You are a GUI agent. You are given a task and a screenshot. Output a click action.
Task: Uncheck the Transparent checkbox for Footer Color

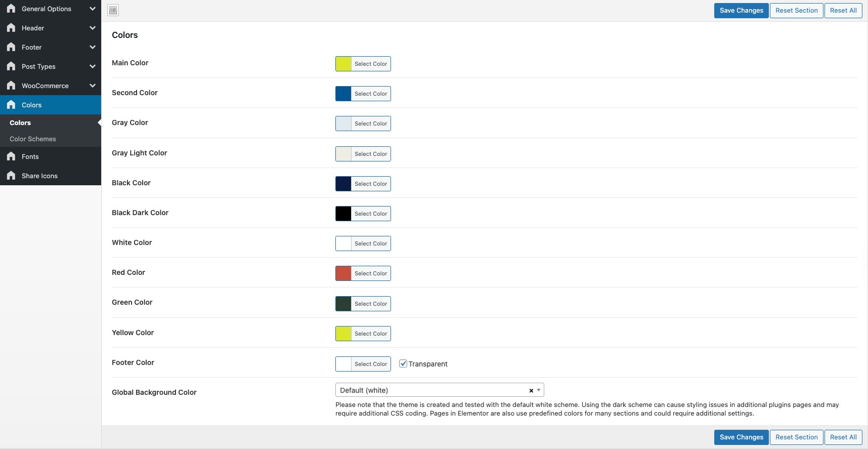[403, 363]
